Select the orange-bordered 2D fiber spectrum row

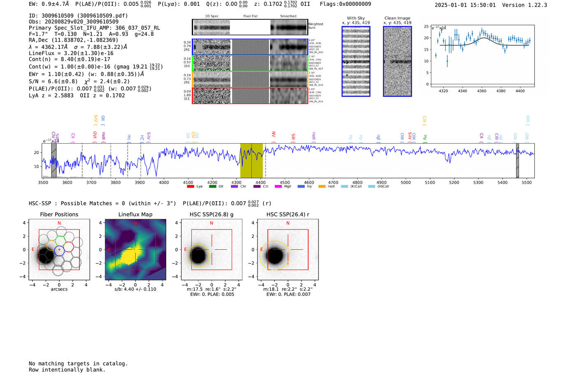[250, 79]
